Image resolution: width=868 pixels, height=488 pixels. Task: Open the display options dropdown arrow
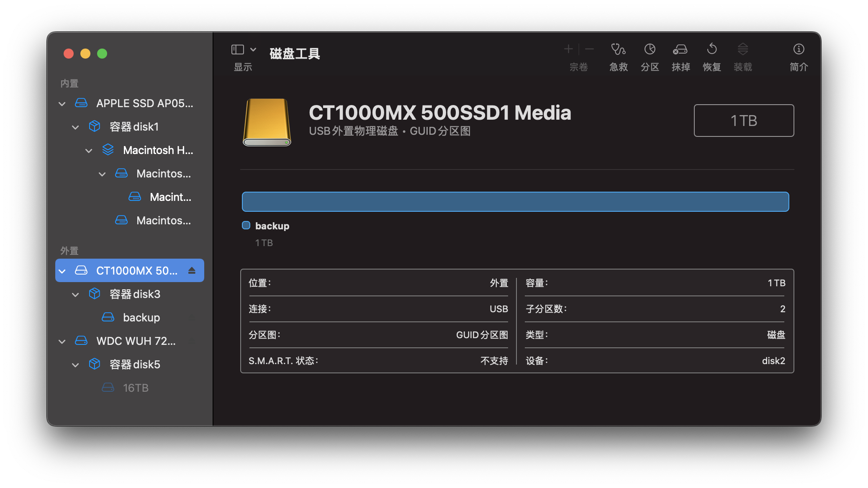(x=253, y=49)
